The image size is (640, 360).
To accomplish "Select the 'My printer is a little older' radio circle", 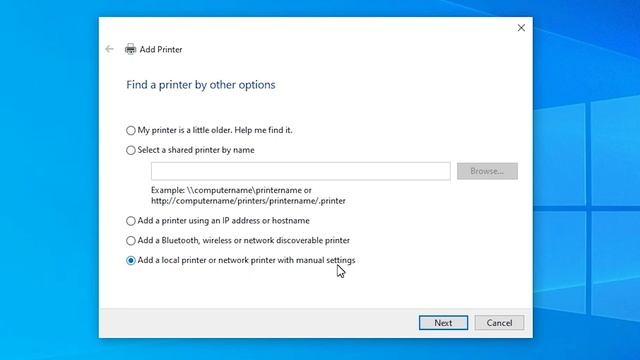I will pyautogui.click(x=131, y=130).
